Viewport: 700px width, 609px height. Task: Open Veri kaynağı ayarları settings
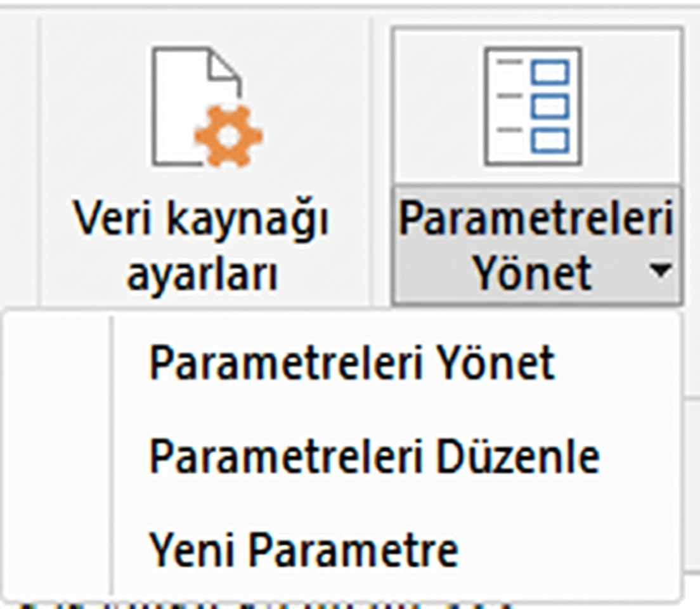(x=203, y=241)
